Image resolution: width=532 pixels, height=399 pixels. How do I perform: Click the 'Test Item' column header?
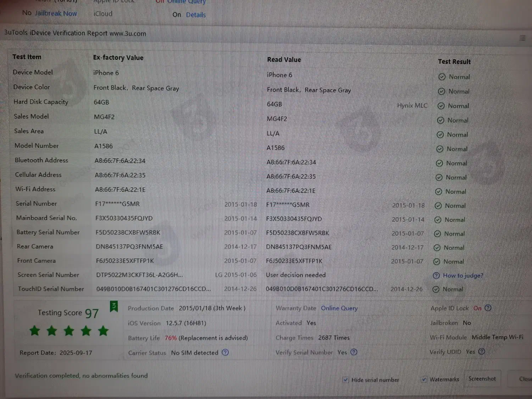pos(27,57)
